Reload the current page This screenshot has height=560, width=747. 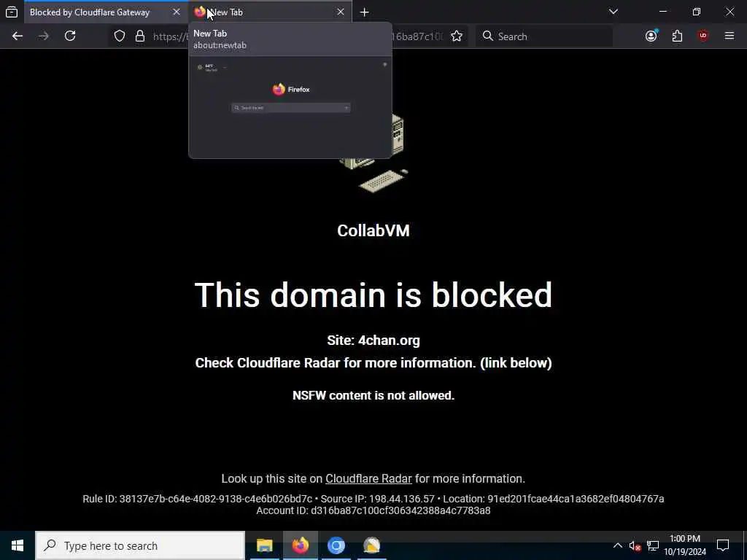70,36
